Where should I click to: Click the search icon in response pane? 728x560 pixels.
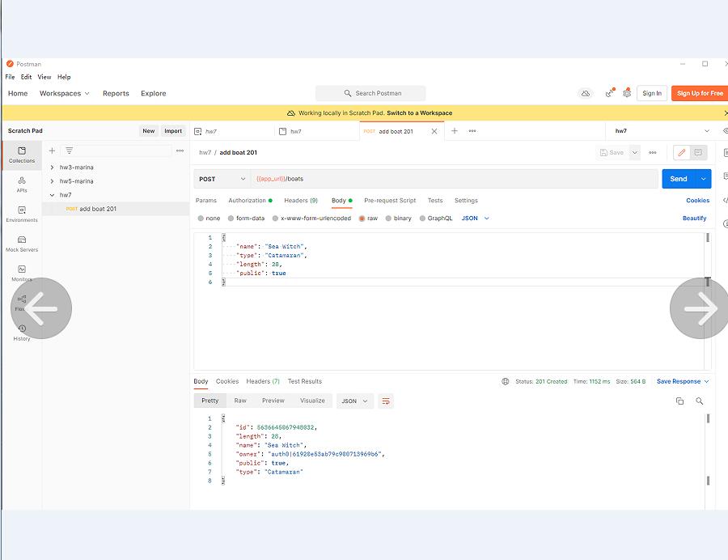699,401
